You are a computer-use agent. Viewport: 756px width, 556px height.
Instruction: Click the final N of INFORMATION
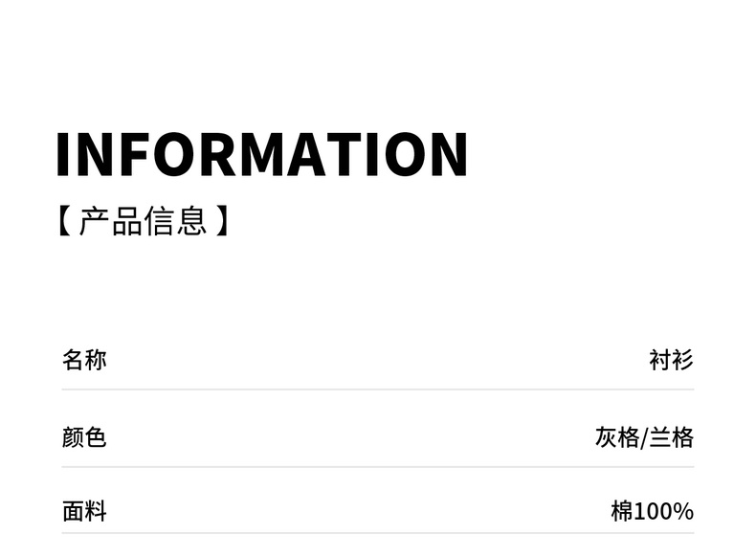point(447,154)
